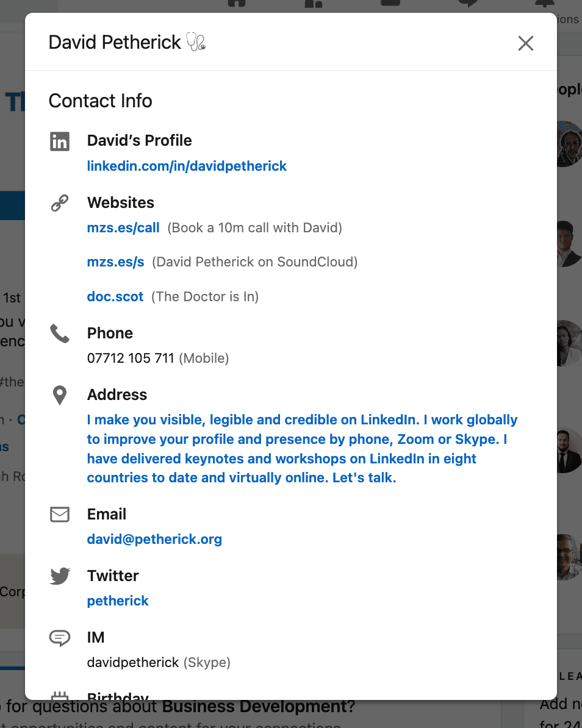Click the david@petherick.org email link
This screenshot has height=728, width=582.
[154, 539]
